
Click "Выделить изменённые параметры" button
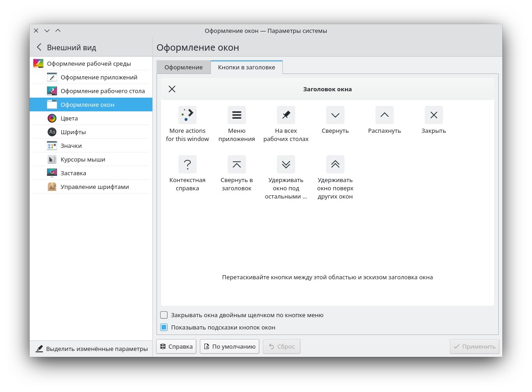tap(92, 349)
